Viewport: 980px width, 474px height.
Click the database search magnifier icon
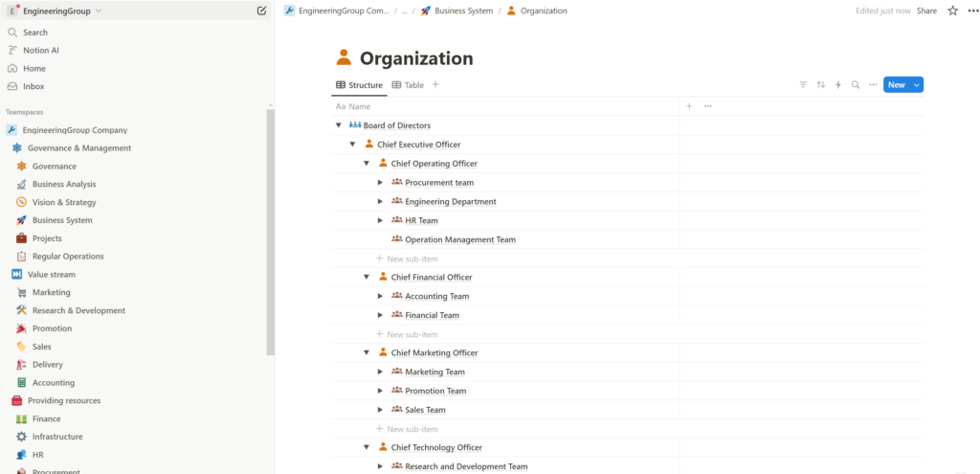click(x=856, y=85)
